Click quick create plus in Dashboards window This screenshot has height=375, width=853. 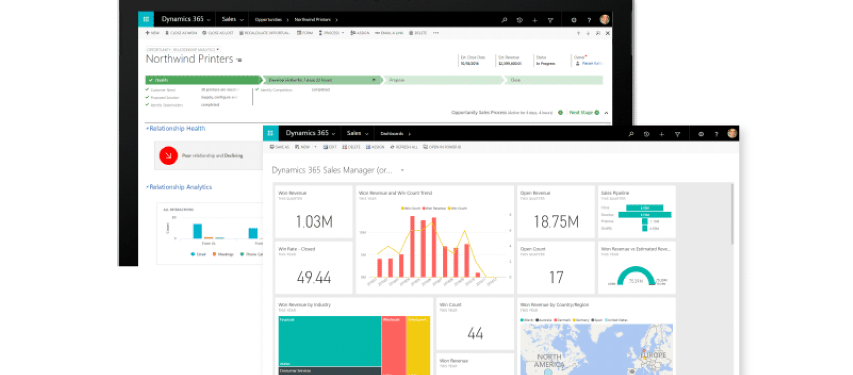[662, 134]
